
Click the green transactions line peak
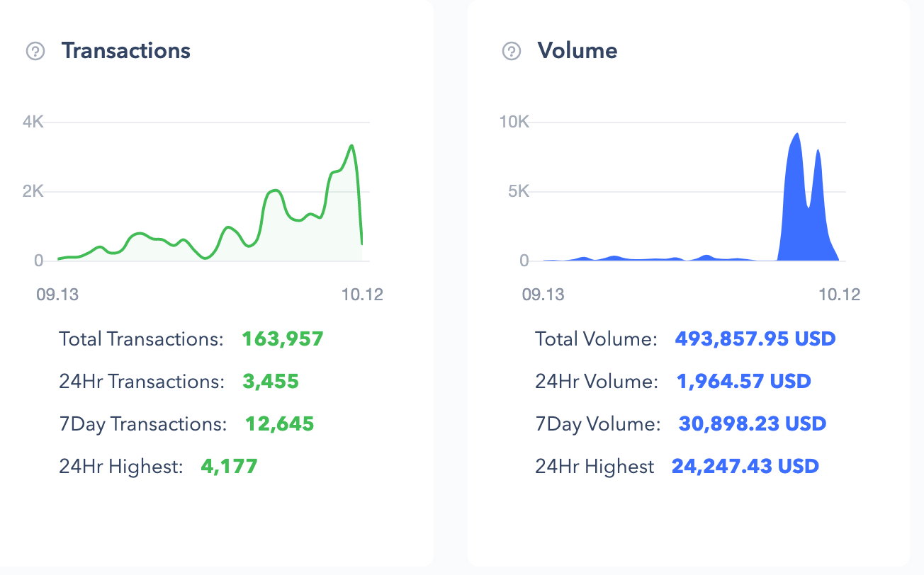[x=351, y=146]
